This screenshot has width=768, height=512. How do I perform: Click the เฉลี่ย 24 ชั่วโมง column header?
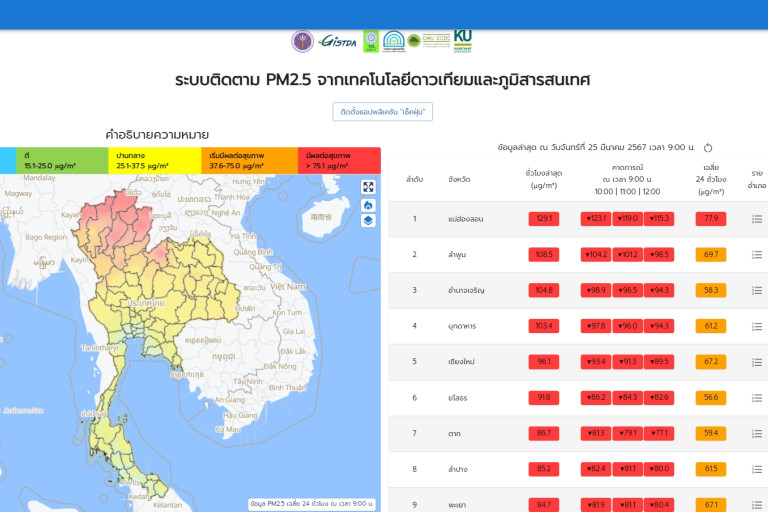click(711, 178)
